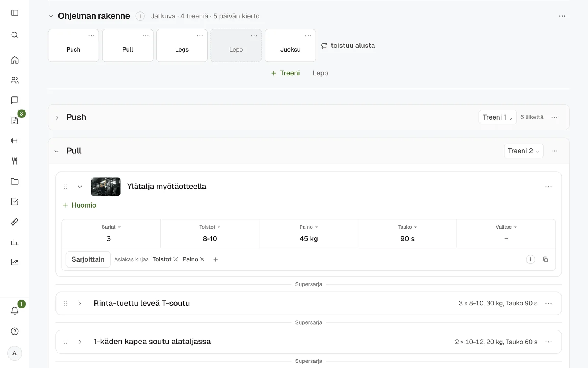Image resolution: width=588 pixels, height=368 pixels.
Task: Open search from the sidebar
Action: [x=15, y=35]
